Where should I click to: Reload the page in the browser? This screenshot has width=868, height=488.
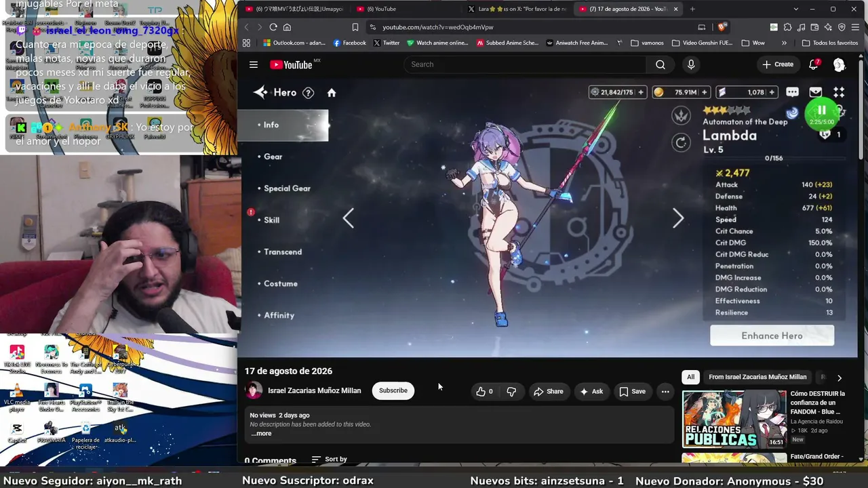point(273,27)
